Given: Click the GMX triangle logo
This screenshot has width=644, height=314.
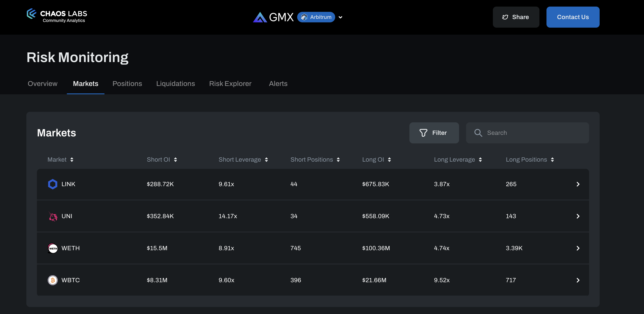Looking at the screenshot, I should [x=260, y=17].
